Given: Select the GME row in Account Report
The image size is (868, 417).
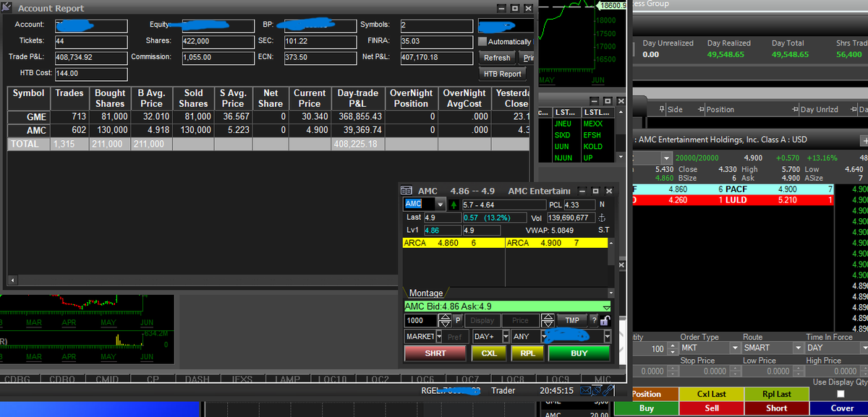Looking at the screenshot, I should (x=268, y=116).
